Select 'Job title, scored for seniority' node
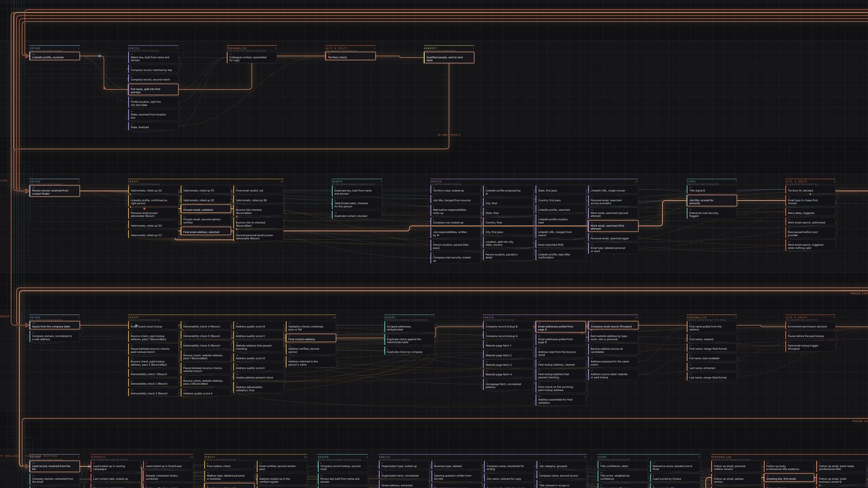Screen dimensions: 868x488 712,201
